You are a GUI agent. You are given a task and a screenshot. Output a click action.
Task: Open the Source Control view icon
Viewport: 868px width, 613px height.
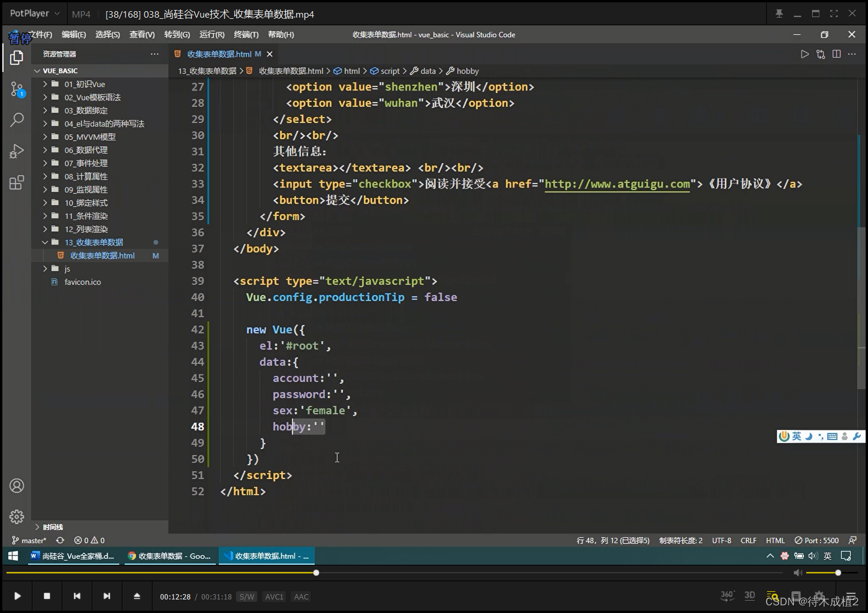[16, 89]
